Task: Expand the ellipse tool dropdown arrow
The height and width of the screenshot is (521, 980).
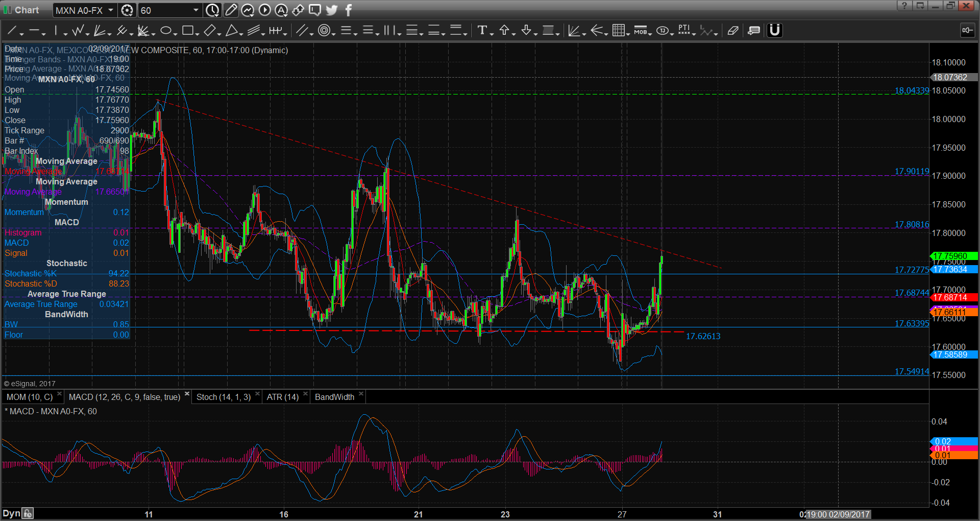Action: pyautogui.click(x=175, y=34)
